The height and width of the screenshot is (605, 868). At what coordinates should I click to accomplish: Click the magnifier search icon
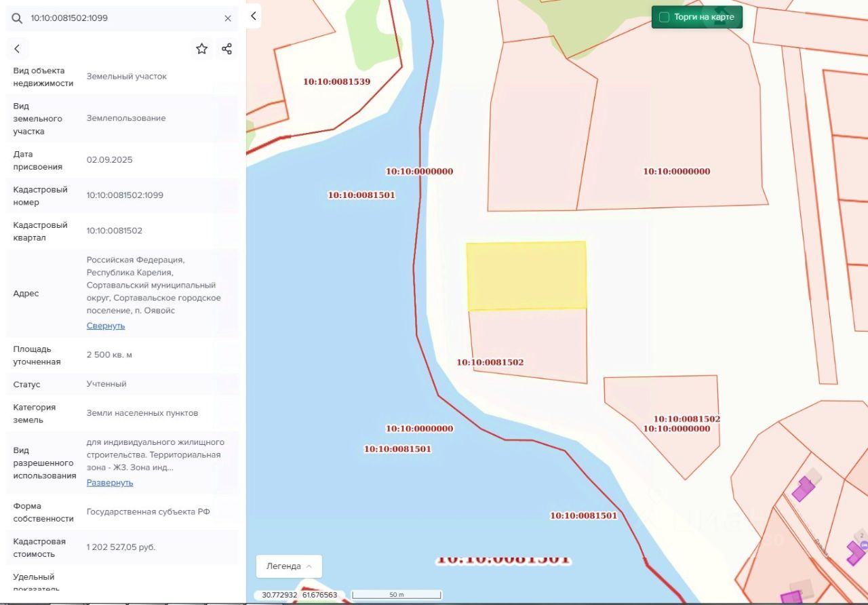(17, 18)
